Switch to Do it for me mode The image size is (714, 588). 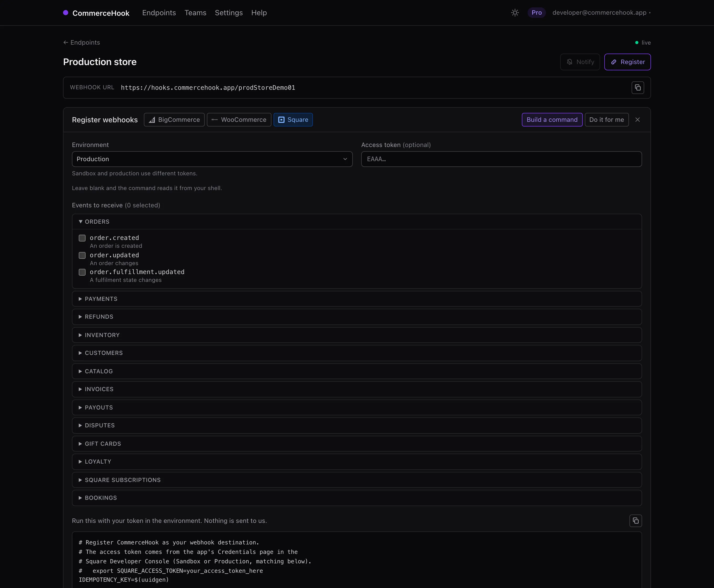coord(607,119)
